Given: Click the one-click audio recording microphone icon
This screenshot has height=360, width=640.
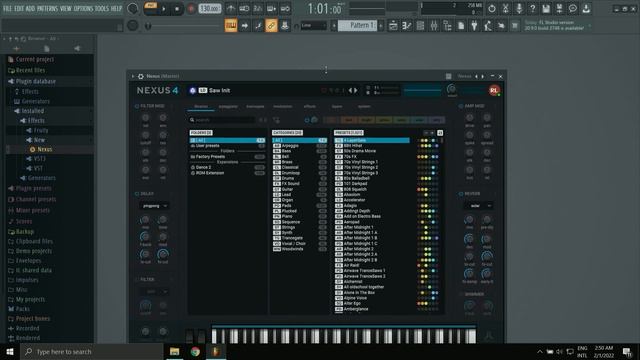Looking at the screenshot, I should [519, 8].
